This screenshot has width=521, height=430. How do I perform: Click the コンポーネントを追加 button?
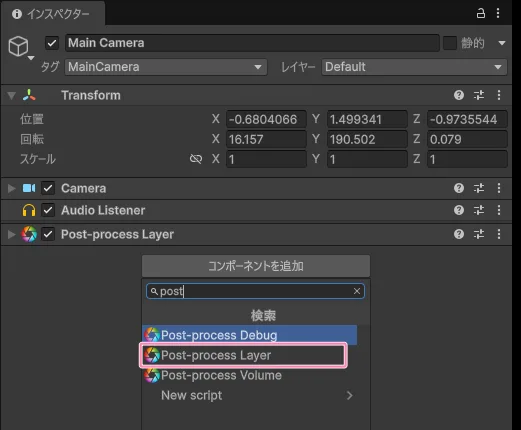pos(256,266)
